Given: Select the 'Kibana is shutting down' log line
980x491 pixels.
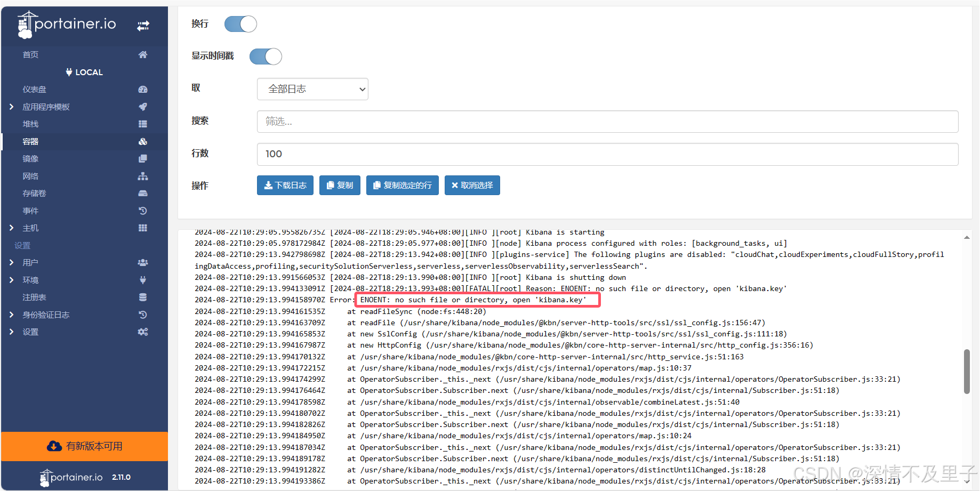Looking at the screenshot, I should (x=411, y=277).
